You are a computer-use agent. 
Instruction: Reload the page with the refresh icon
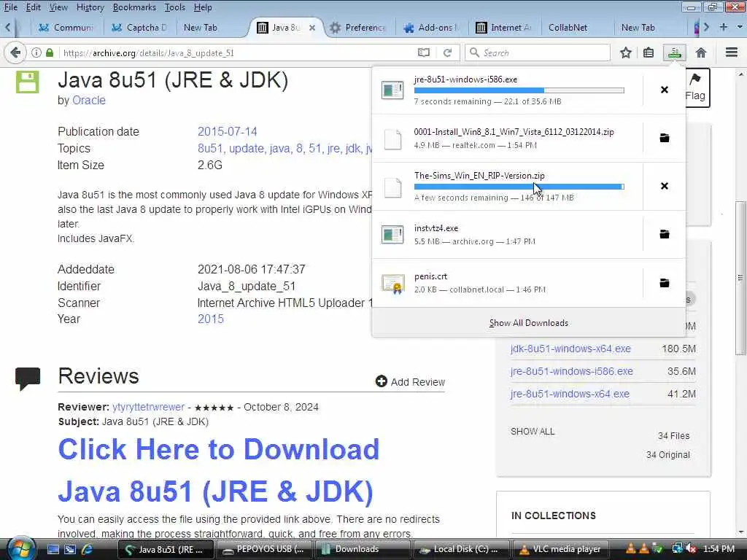[x=447, y=52]
